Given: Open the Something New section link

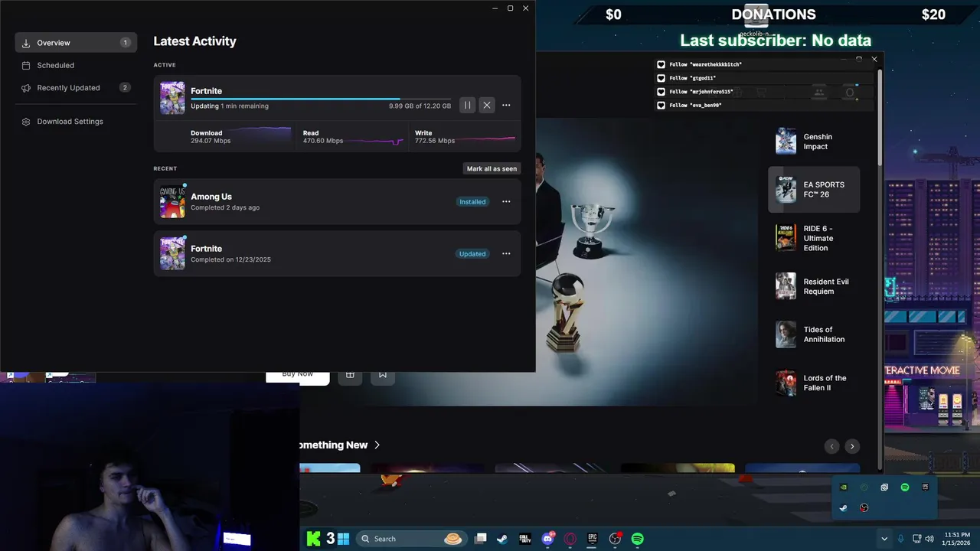Looking at the screenshot, I should [341, 445].
